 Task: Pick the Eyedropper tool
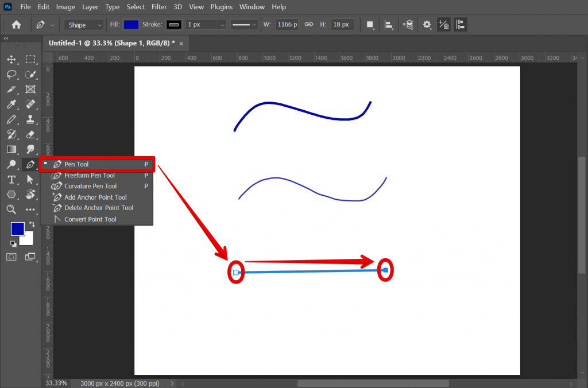(13, 104)
